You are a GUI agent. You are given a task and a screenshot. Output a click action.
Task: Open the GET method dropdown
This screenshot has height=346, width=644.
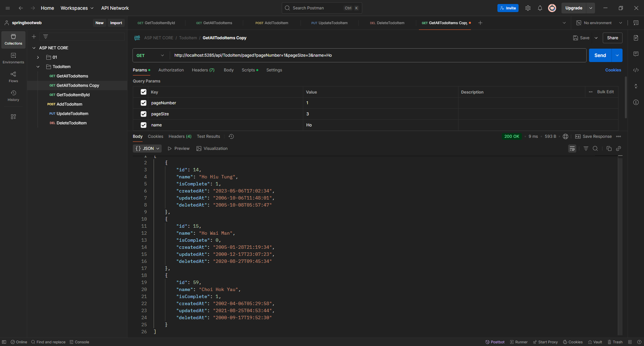pyautogui.click(x=150, y=55)
